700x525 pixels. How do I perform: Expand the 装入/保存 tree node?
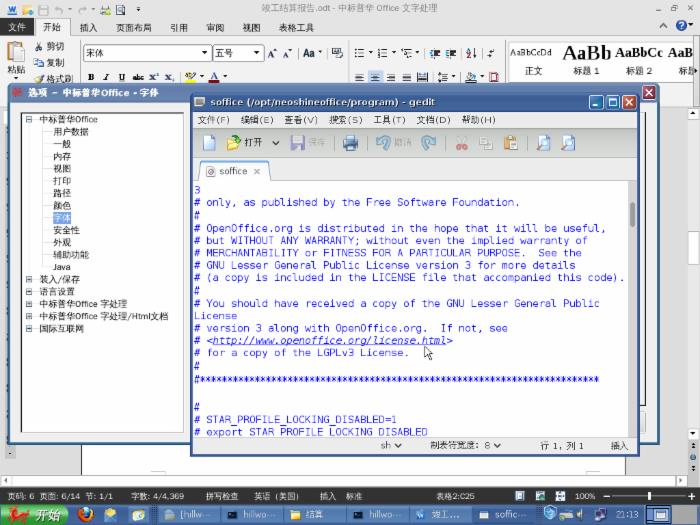(29, 280)
